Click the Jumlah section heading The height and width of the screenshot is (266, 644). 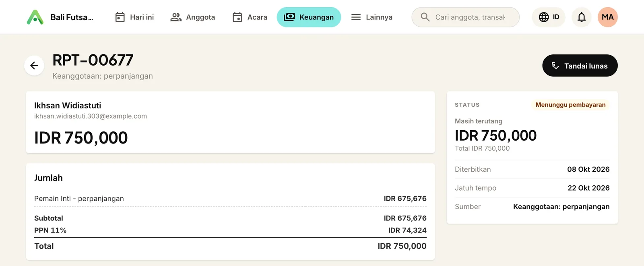48,178
